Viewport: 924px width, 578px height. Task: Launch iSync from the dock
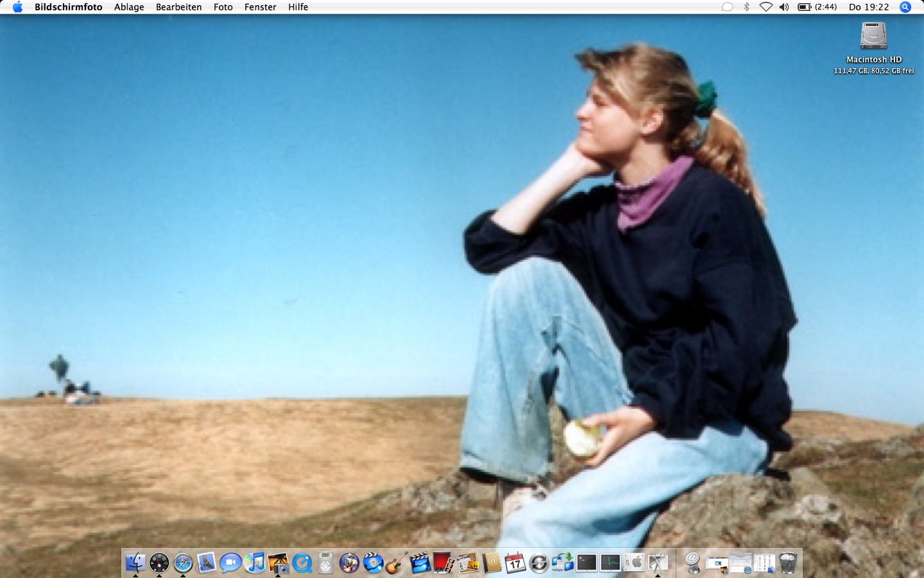539,563
